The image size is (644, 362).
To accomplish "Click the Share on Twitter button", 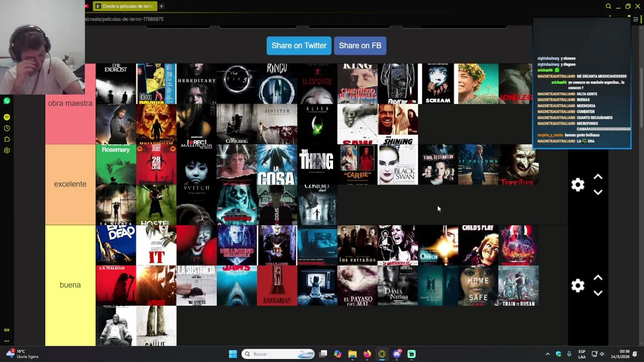I will pyautogui.click(x=299, y=45).
